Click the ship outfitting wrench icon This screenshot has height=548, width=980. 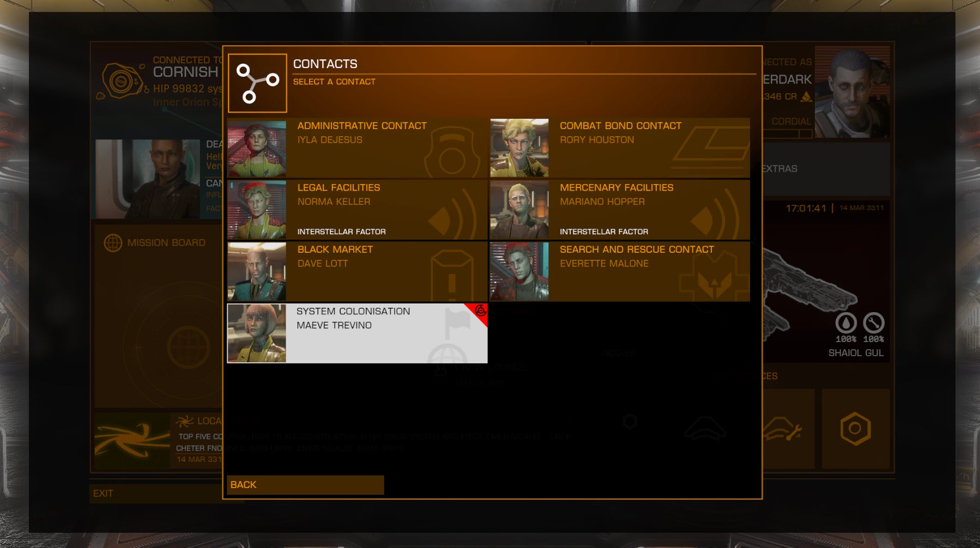pyautogui.click(x=782, y=429)
